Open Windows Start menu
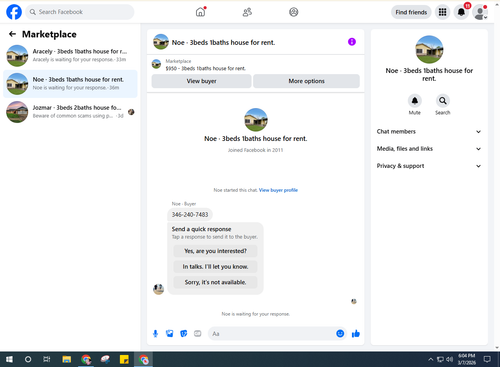Image resolution: width=500 pixels, height=367 pixels. point(9,359)
